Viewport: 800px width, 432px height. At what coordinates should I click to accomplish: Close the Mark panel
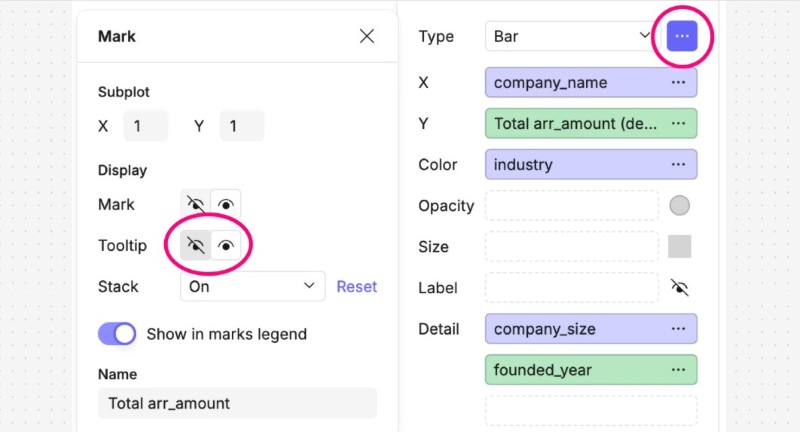(x=367, y=36)
